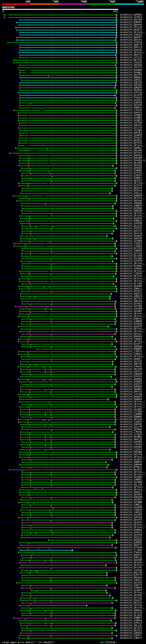Select hit label UniRef100_A7QCG1
This screenshot has height=644, width=146.
(x=131, y=42)
